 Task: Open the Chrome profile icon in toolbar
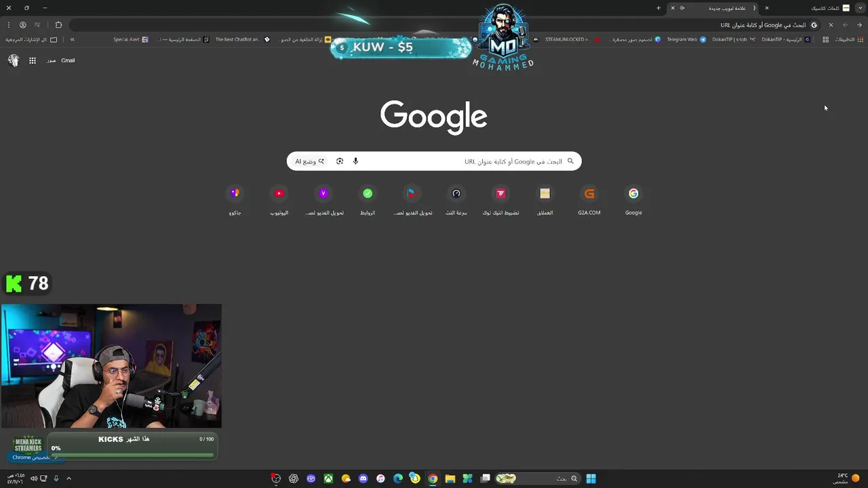pyautogui.click(x=22, y=25)
